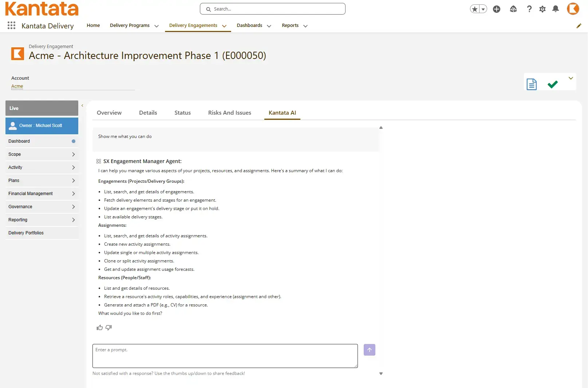Viewport: 588px width, 388px height.
Task: Open the help question mark icon
Action: pyautogui.click(x=529, y=9)
